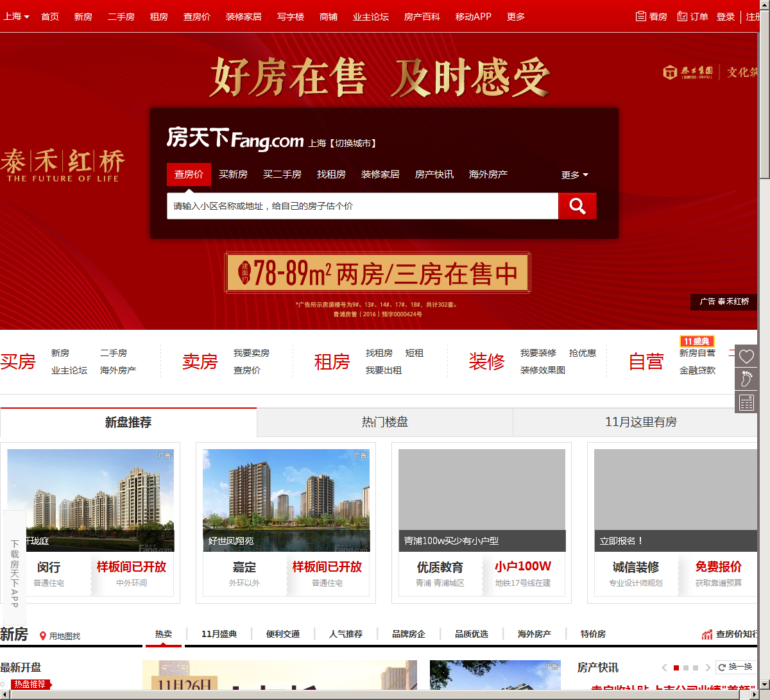The height and width of the screenshot is (700, 770).
Task: Select the 热卖 filter tab
Action: point(164,634)
